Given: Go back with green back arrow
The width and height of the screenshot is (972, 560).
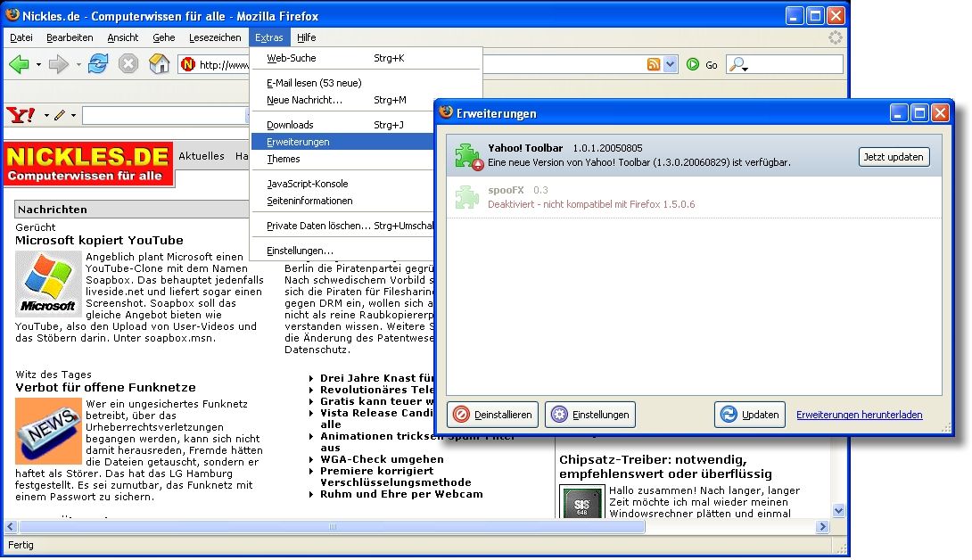Looking at the screenshot, I should 19,64.
